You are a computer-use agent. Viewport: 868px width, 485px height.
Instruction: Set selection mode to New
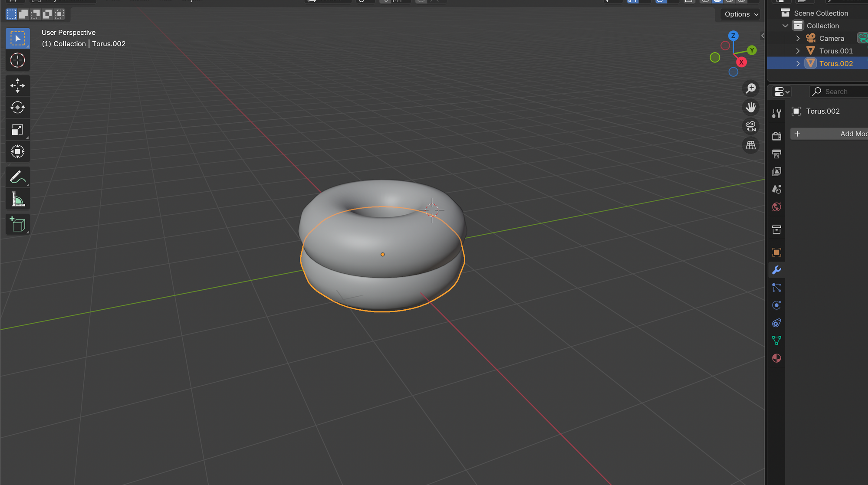point(11,14)
